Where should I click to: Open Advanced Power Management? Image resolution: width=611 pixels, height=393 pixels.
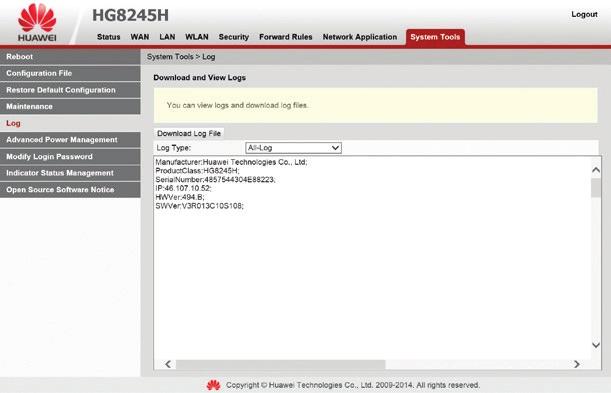70,140
